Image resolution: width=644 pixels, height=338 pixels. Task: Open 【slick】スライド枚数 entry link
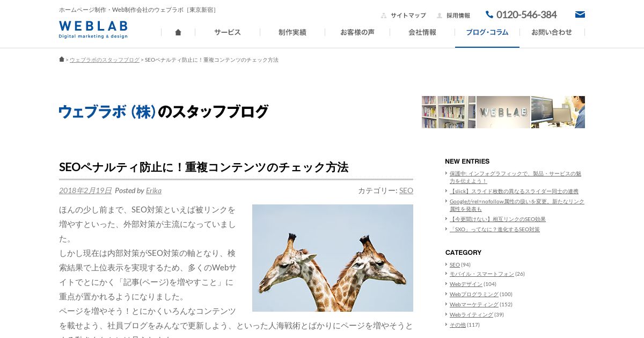pyautogui.click(x=514, y=191)
